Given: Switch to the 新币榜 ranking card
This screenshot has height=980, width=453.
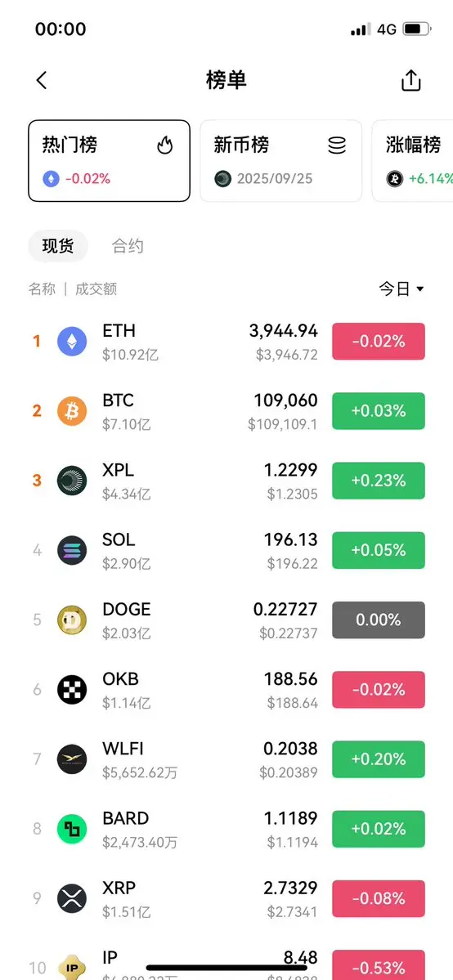Looking at the screenshot, I should click(281, 161).
